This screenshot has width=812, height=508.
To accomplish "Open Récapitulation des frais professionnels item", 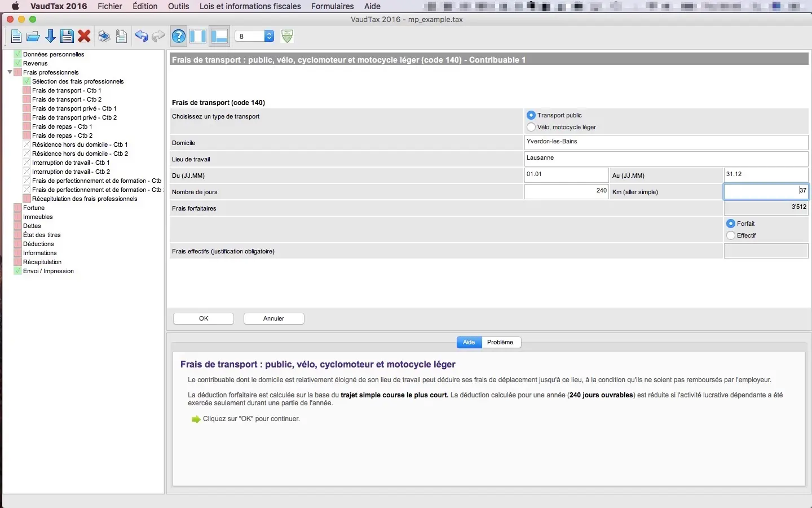I will tap(85, 199).
